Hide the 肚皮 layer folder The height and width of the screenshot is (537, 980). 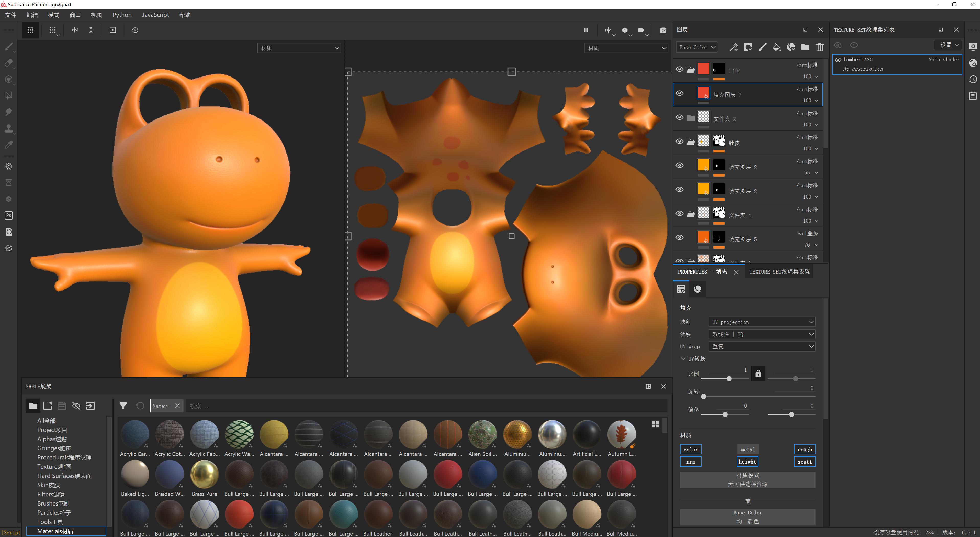pos(680,141)
